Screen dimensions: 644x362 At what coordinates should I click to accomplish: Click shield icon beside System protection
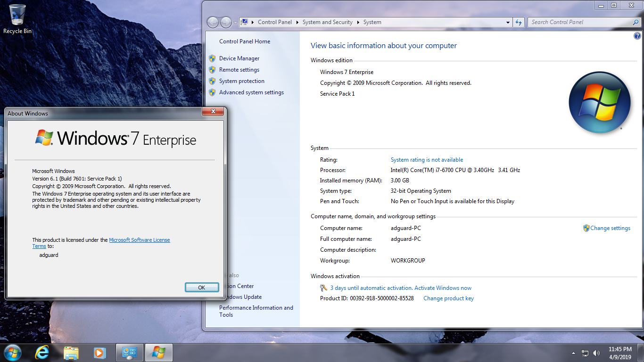tap(212, 81)
